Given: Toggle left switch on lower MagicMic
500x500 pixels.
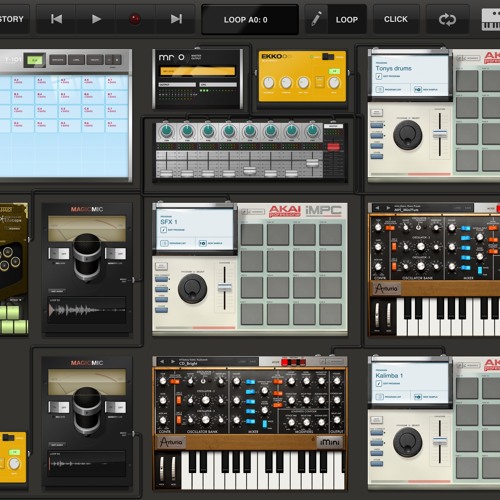Looking at the screenshot, I should tap(59, 407).
